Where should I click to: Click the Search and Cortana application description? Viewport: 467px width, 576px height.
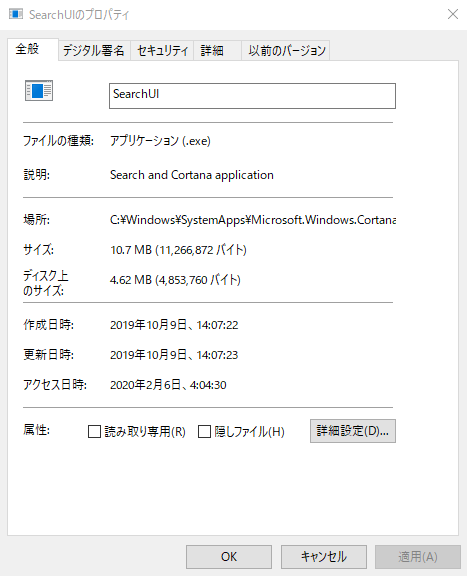[x=192, y=175]
